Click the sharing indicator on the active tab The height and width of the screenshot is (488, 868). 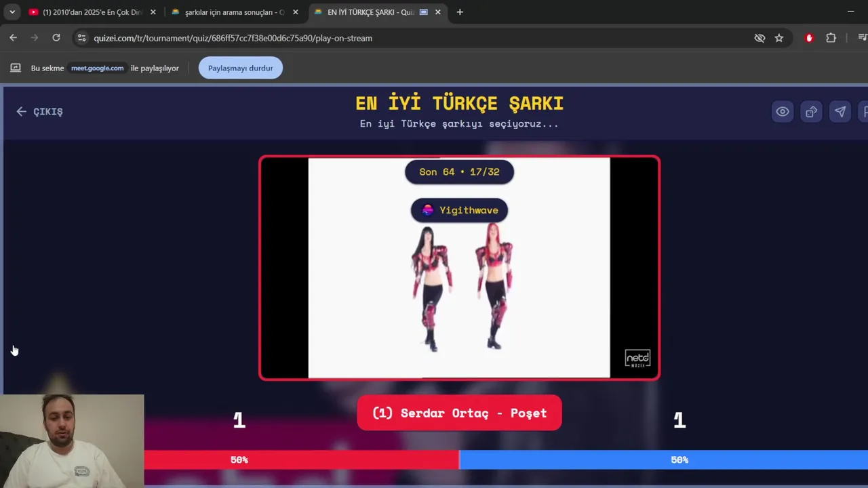click(424, 12)
